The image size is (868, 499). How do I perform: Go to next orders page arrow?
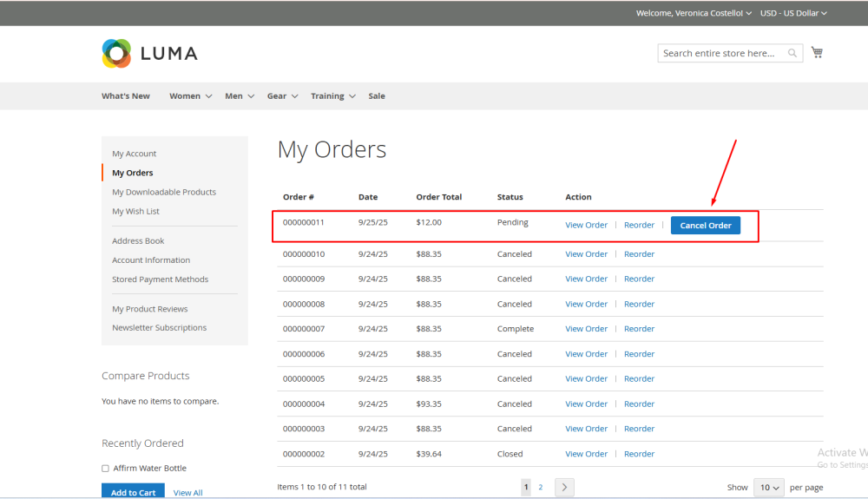(x=564, y=488)
